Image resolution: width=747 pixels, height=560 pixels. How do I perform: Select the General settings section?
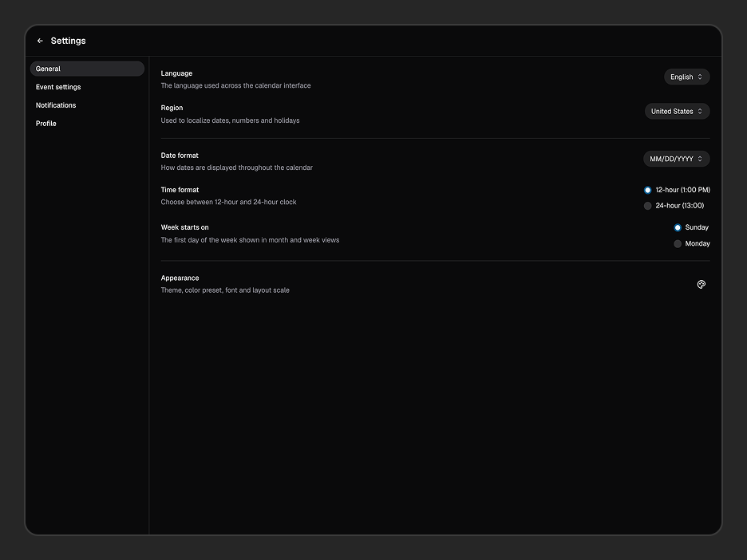pyautogui.click(x=87, y=69)
